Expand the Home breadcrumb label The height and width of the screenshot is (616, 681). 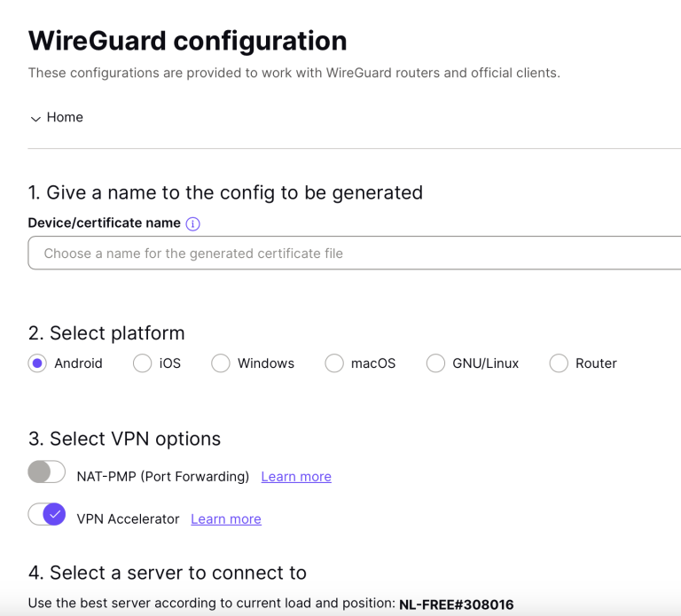(65, 117)
